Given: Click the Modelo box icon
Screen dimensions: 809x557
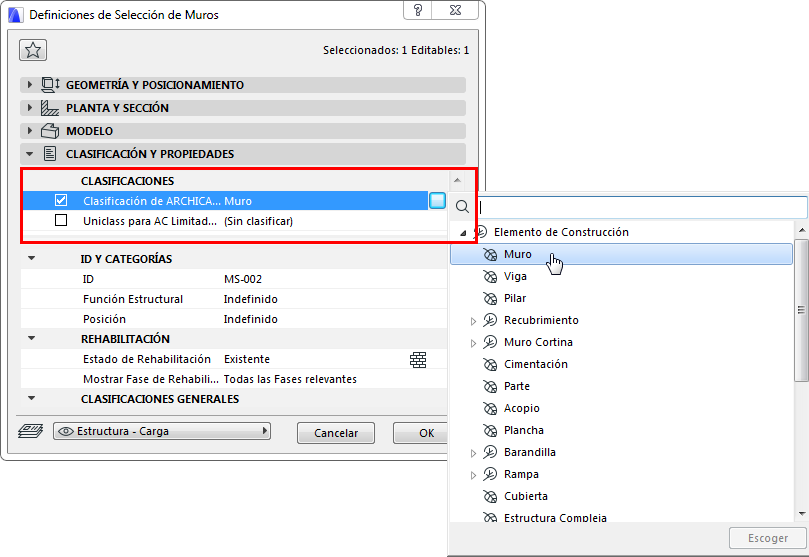Looking at the screenshot, I should (50, 131).
